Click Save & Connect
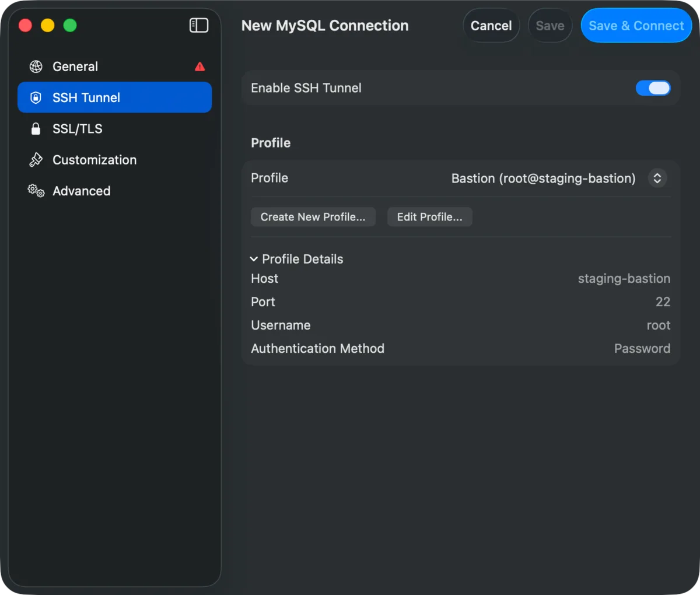The height and width of the screenshot is (595, 700). click(636, 26)
